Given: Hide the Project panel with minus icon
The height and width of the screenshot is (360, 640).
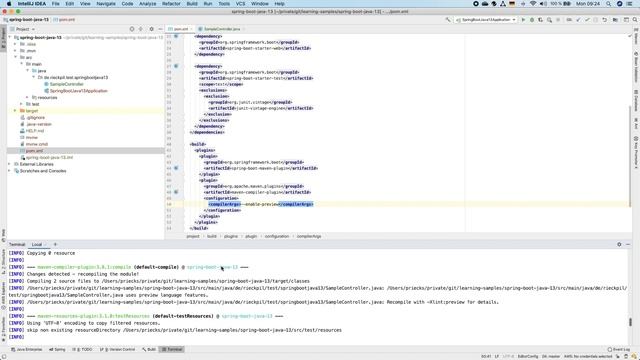Looking at the screenshot, I should [x=160, y=29].
